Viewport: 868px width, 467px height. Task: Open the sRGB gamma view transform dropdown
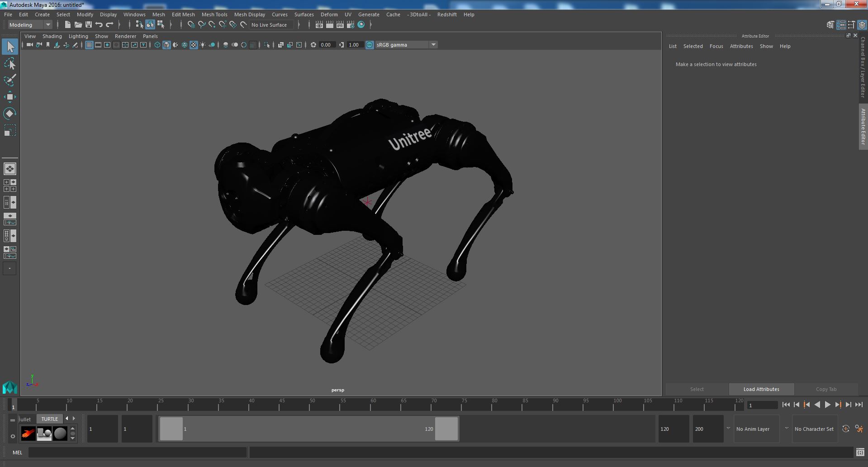click(406, 45)
